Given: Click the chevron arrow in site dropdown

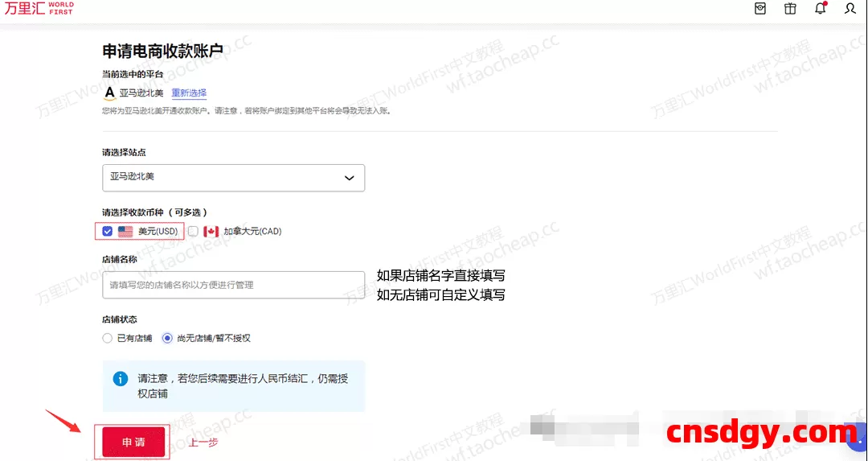Looking at the screenshot, I should (349, 177).
